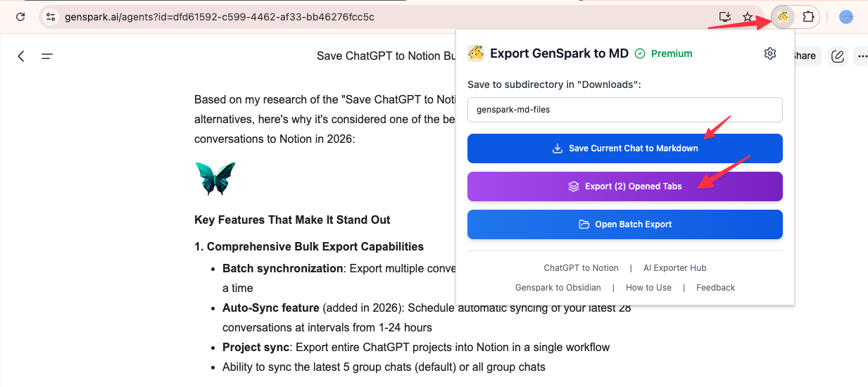
Task: Click the How to Use link
Action: click(648, 288)
